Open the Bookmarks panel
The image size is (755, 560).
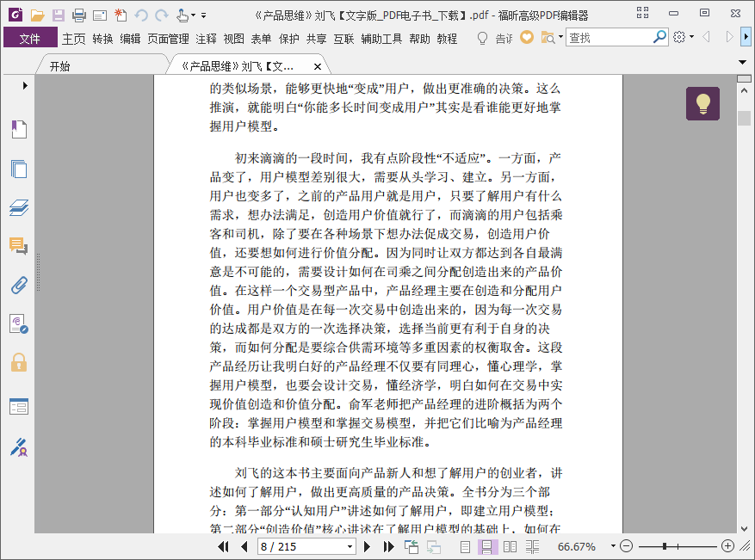coord(19,129)
